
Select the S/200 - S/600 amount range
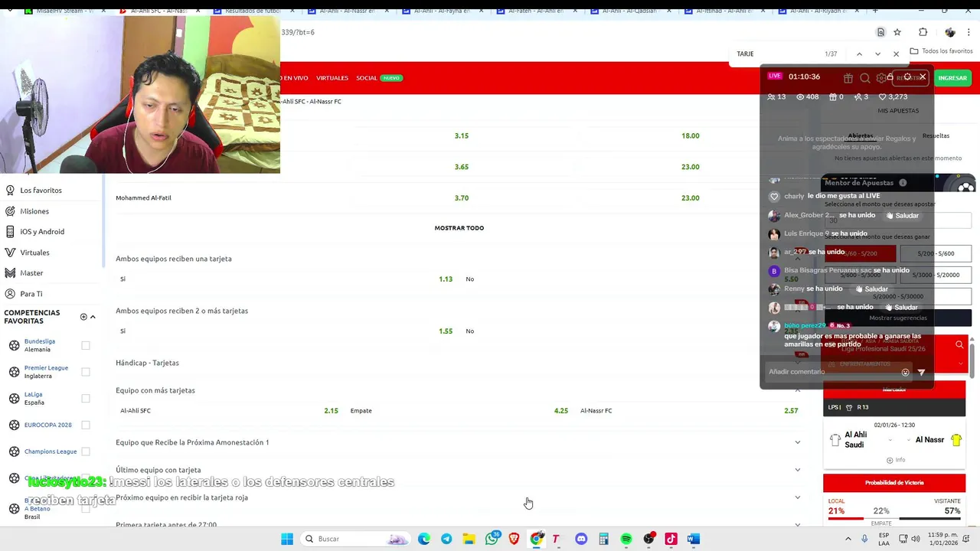click(x=936, y=253)
